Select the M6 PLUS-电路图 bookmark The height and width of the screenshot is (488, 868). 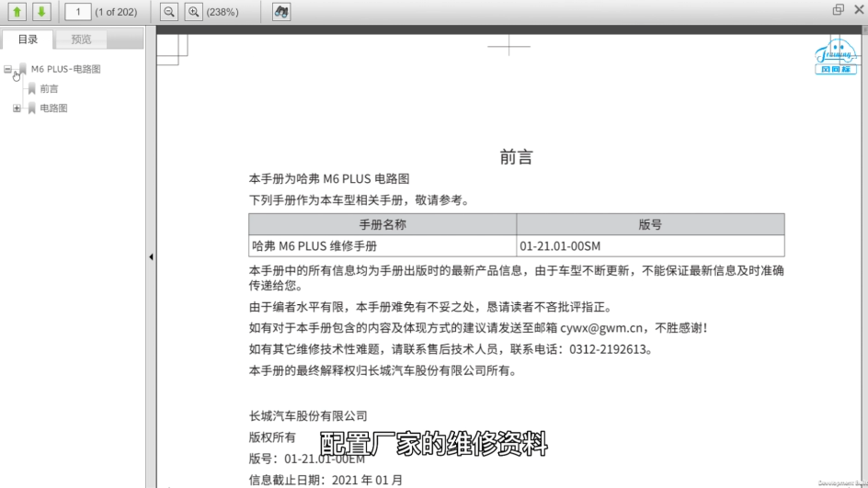pos(66,69)
